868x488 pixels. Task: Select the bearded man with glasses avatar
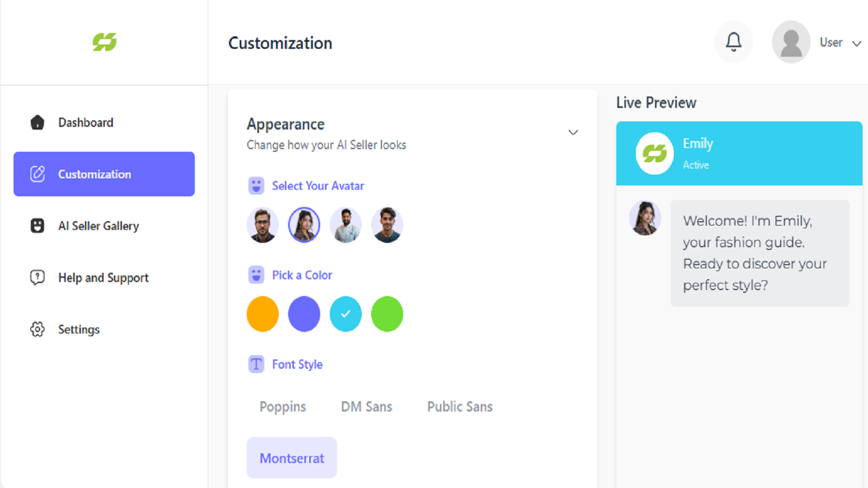pos(263,224)
